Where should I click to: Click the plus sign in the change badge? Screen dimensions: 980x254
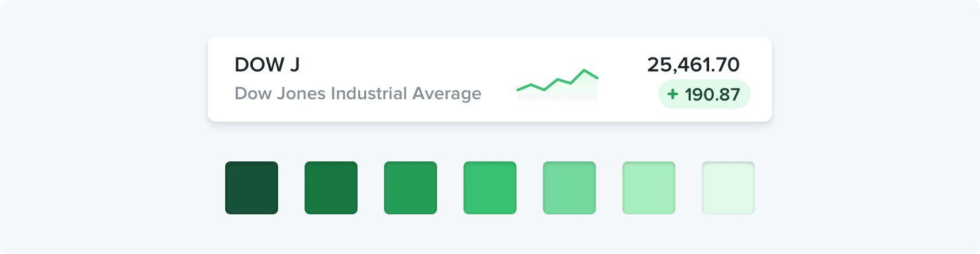click(x=673, y=95)
